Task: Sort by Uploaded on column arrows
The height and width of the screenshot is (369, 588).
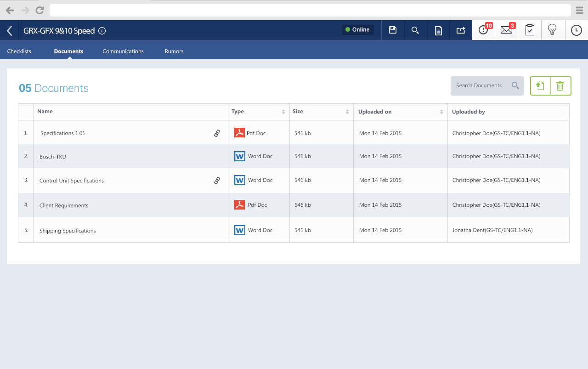Action: 441,112
